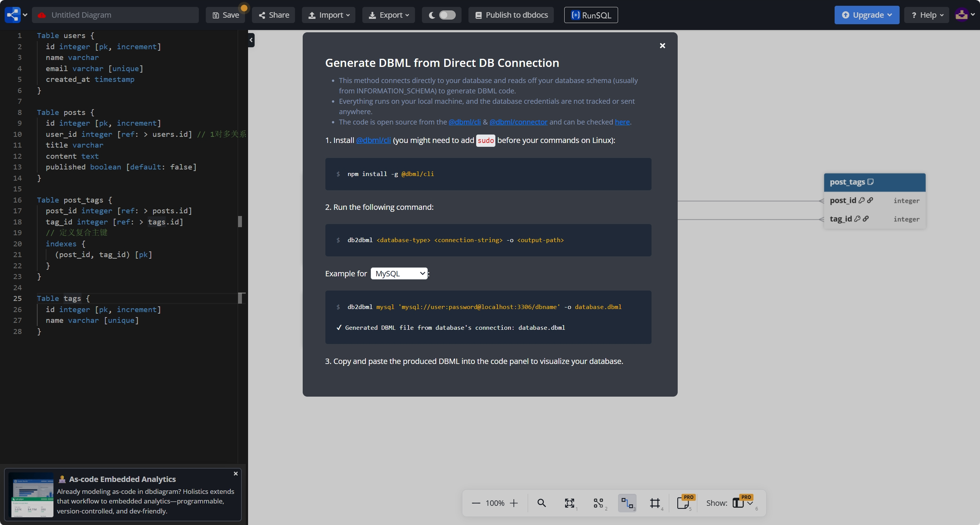This screenshot has height=525, width=980.
Task: Zoom in with the plus button
Action: point(513,503)
